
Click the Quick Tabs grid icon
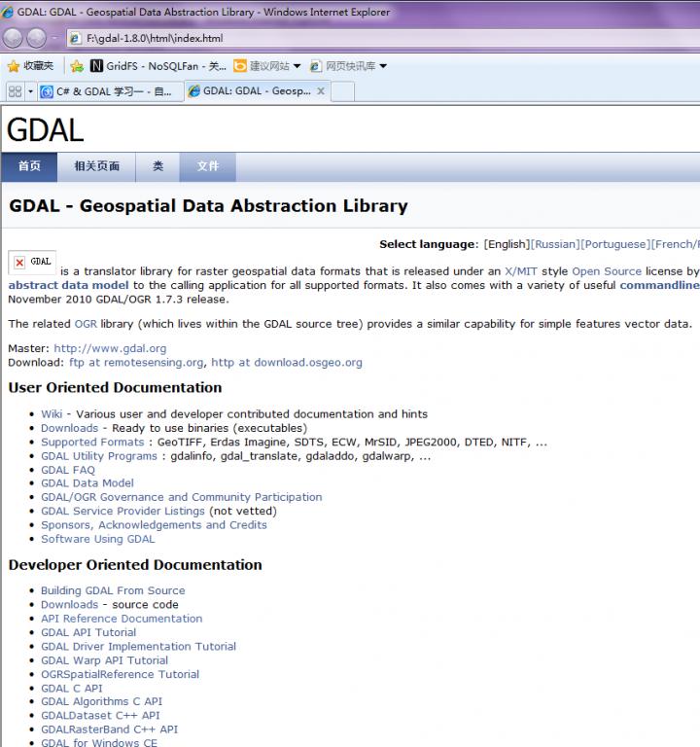[16, 91]
